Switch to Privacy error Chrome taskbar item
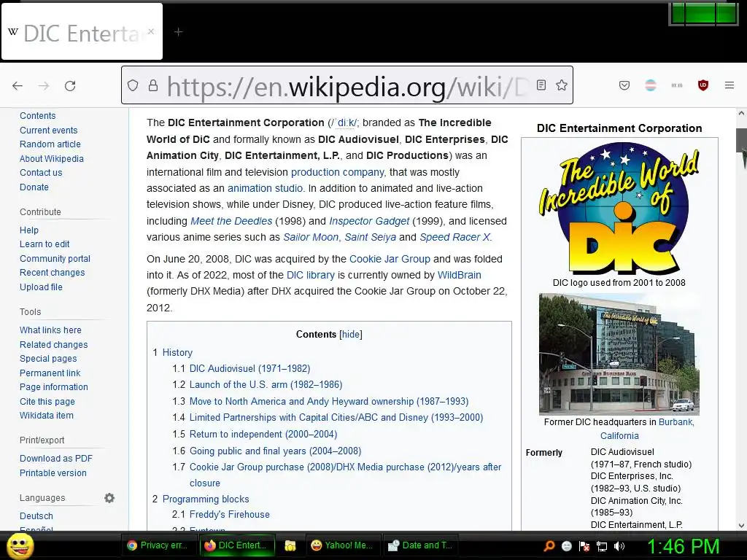The image size is (747, 560). (x=158, y=545)
